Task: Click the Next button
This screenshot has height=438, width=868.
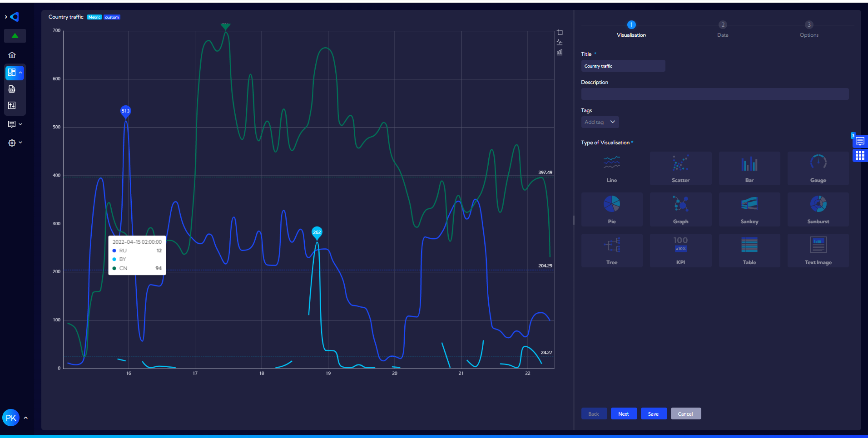Action: 623,413
